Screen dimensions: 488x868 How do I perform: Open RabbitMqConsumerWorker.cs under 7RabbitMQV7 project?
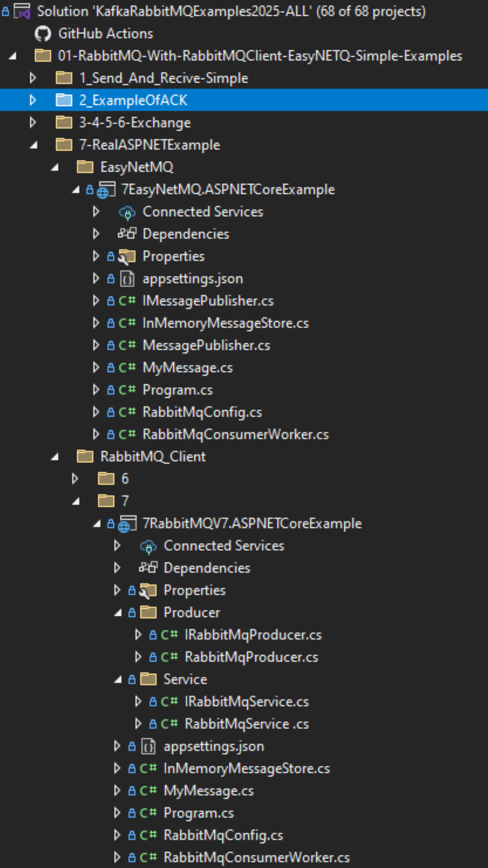(257, 858)
